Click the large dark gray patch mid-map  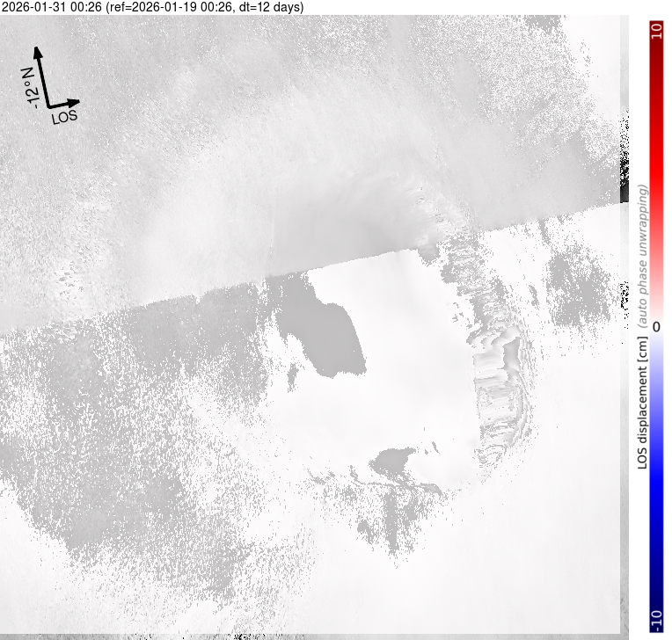pos(325,334)
